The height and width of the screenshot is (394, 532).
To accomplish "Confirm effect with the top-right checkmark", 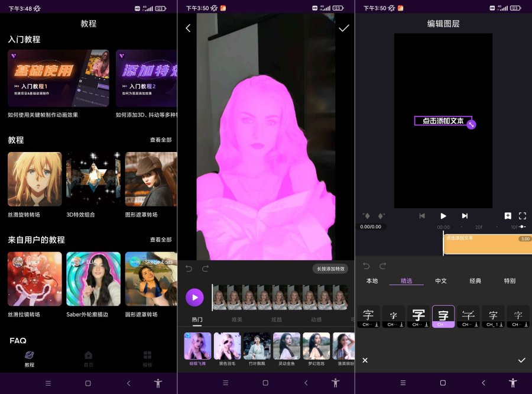I will click(344, 28).
